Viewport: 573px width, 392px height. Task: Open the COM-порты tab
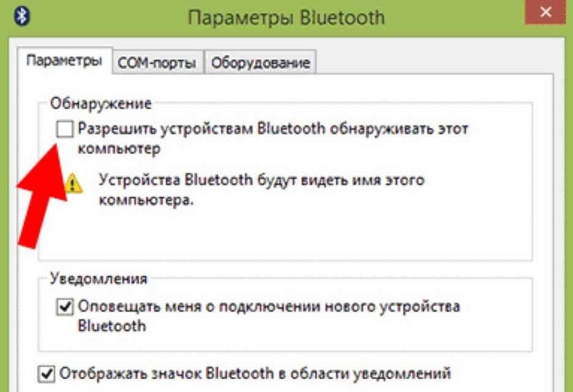coord(157,63)
